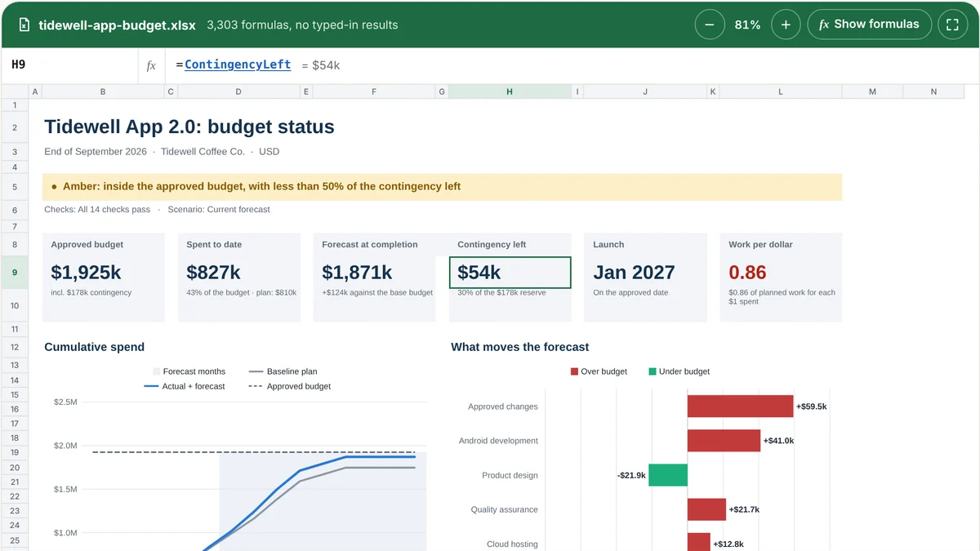Select the Work per dollar value 0.86
The width and height of the screenshot is (980, 551).
(747, 272)
